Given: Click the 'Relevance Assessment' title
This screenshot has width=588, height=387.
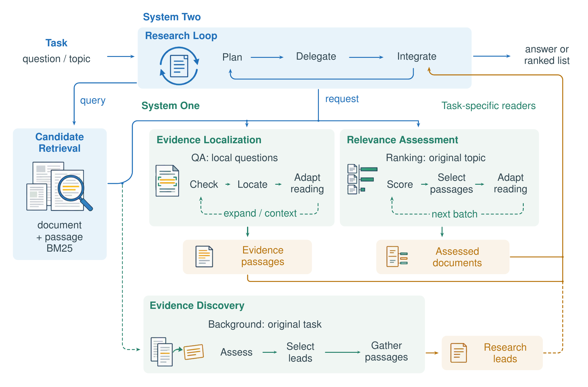Looking at the screenshot, I should [403, 140].
